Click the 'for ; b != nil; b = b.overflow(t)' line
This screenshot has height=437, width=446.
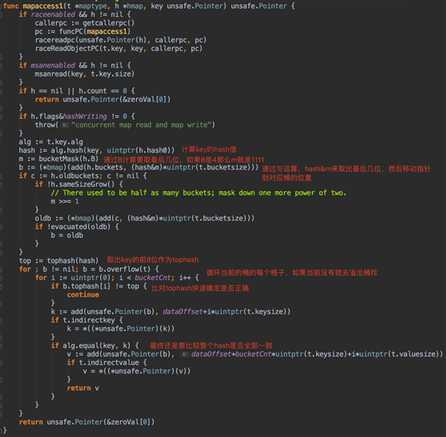tap(89, 269)
